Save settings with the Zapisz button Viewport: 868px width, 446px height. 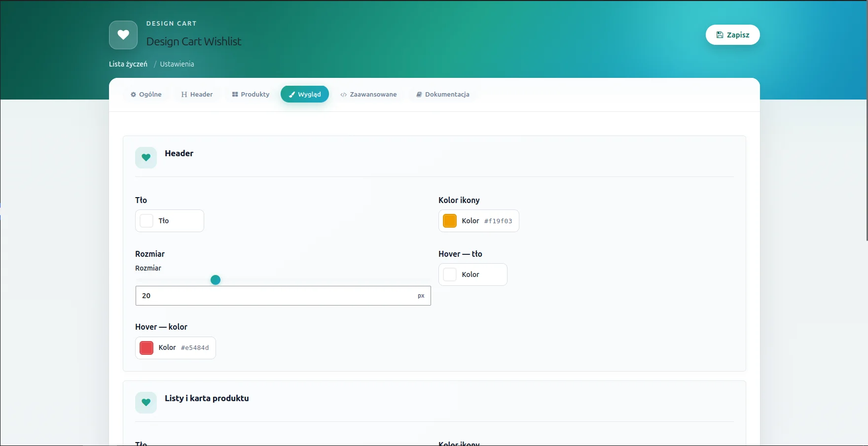point(733,35)
